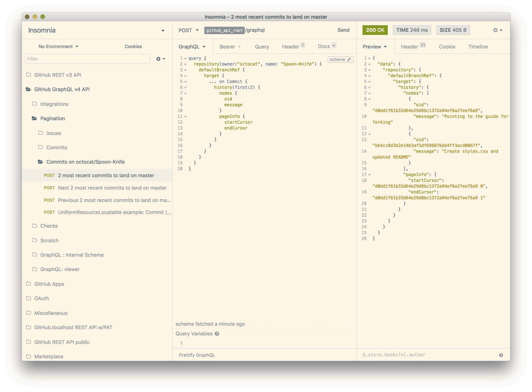Click the 'SIZE 405 B' response tag
Screen dimensions: 532x392
(x=453, y=30)
